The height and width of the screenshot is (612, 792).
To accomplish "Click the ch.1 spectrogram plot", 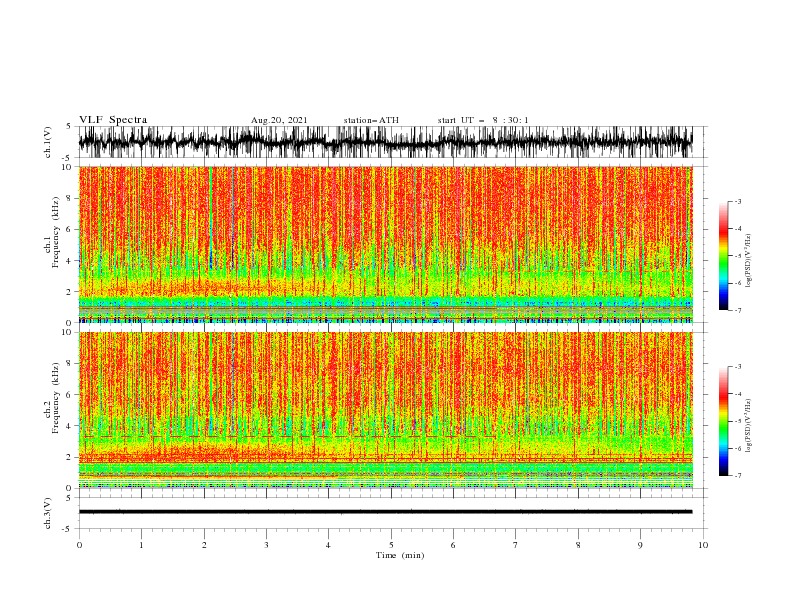I will pos(385,244).
